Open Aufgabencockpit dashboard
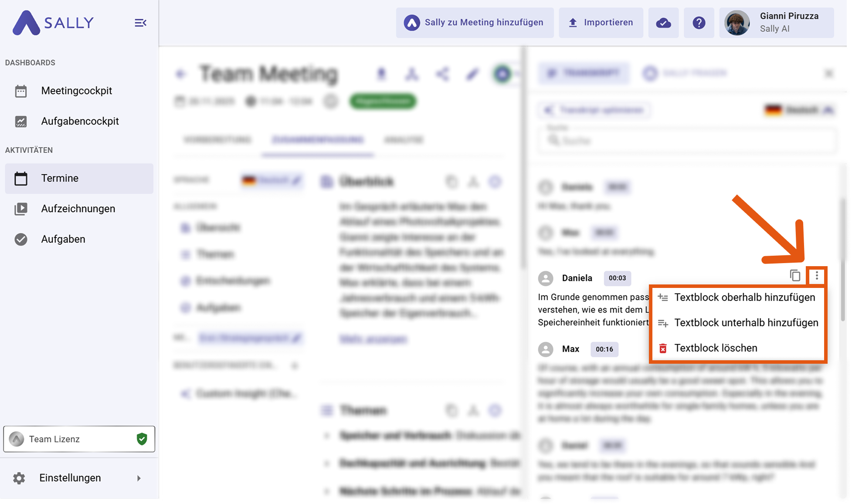Image resolution: width=852 pixels, height=504 pixels. (80, 121)
